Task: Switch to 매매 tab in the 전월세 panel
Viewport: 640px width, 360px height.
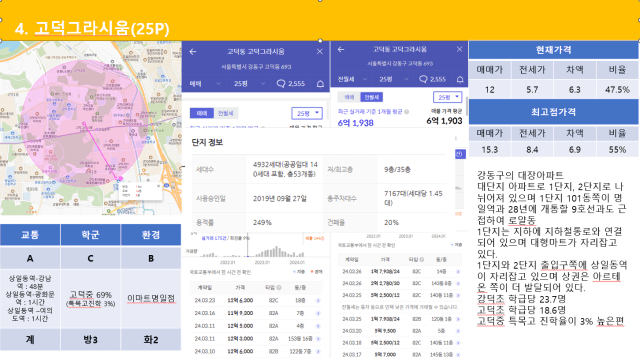Action: click(349, 97)
